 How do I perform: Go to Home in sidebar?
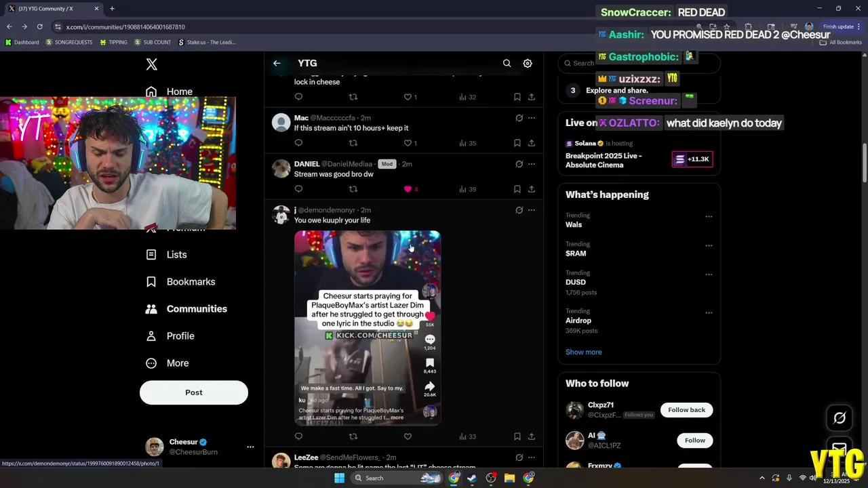coord(170,91)
